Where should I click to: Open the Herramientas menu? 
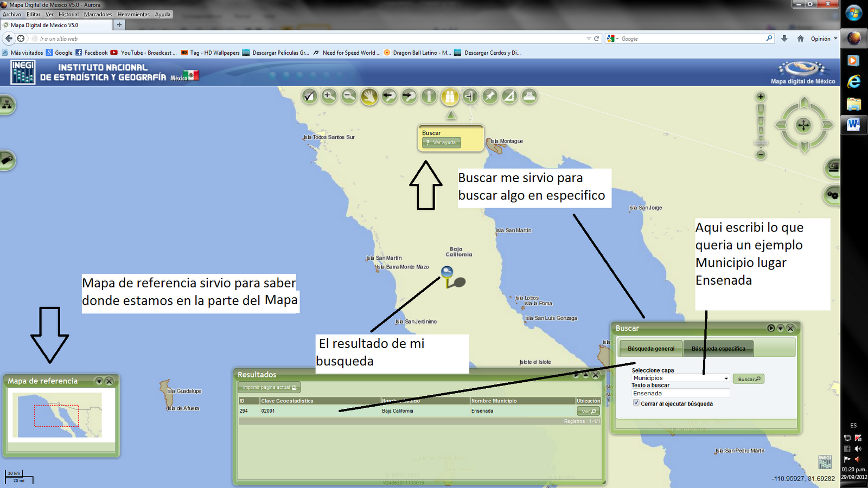[133, 15]
